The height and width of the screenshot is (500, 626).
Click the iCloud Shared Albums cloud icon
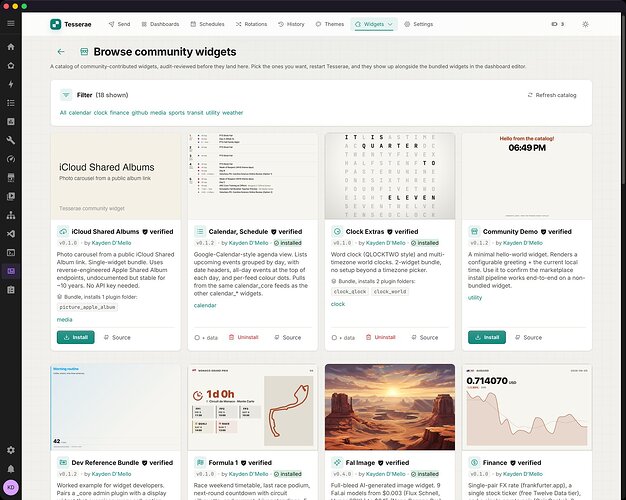click(x=63, y=231)
